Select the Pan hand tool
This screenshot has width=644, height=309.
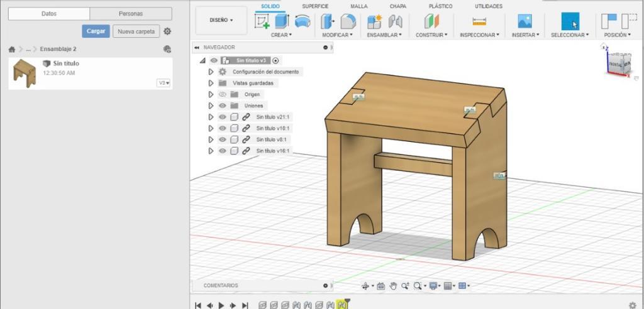coord(394,286)
